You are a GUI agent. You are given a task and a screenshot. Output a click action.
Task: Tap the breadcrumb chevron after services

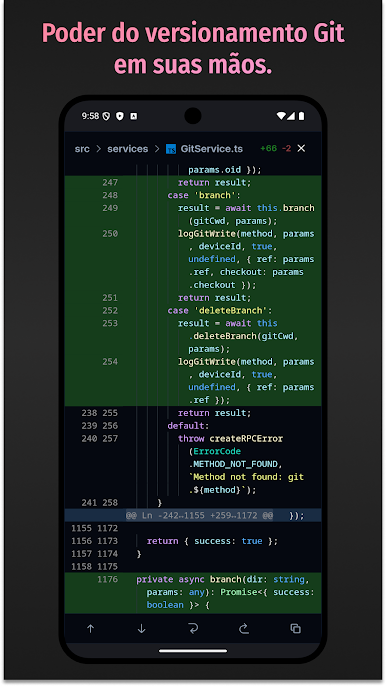pyautogui.click(x=157, y=149)
